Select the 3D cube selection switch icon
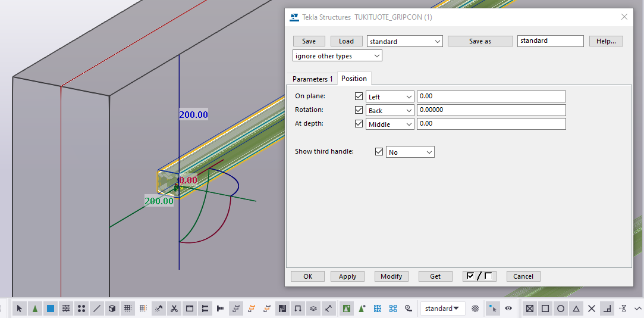The image size is (644, 318). pyautogui.click(x=112, y=308)
